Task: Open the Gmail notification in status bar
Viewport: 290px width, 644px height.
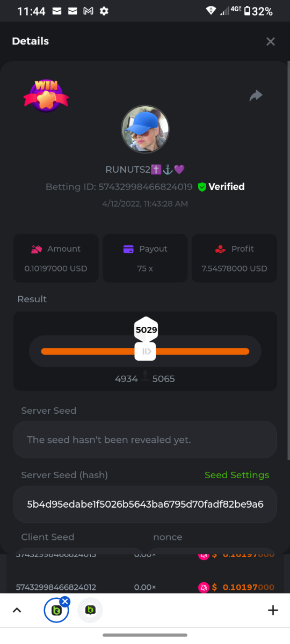Action: pos(88,11)
